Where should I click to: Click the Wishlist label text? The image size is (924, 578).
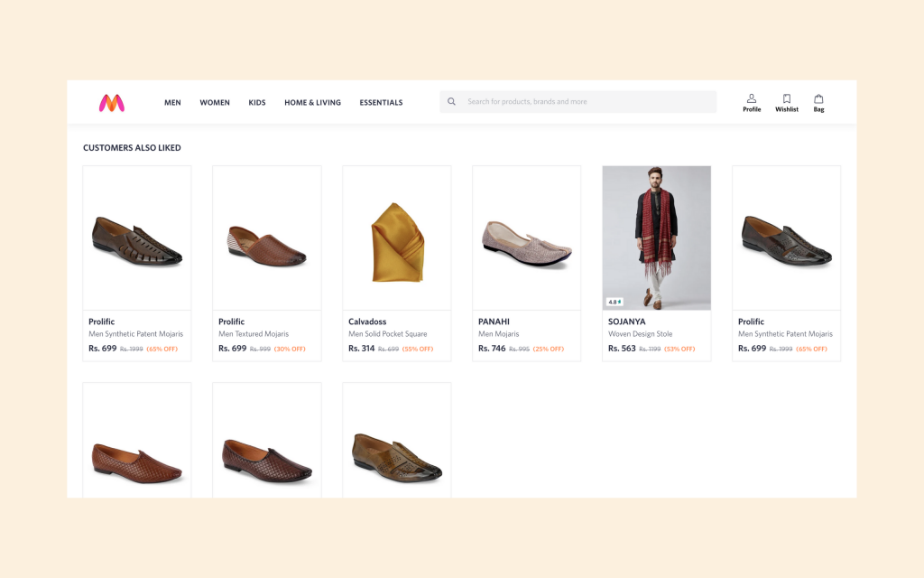coord(787,109)
